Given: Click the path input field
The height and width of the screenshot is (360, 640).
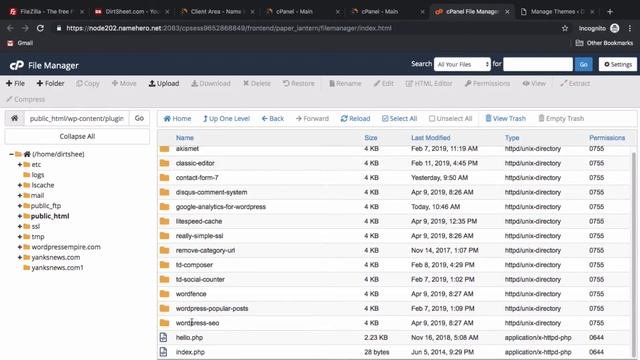Looking at the screenshot, I should coord(76,118).
